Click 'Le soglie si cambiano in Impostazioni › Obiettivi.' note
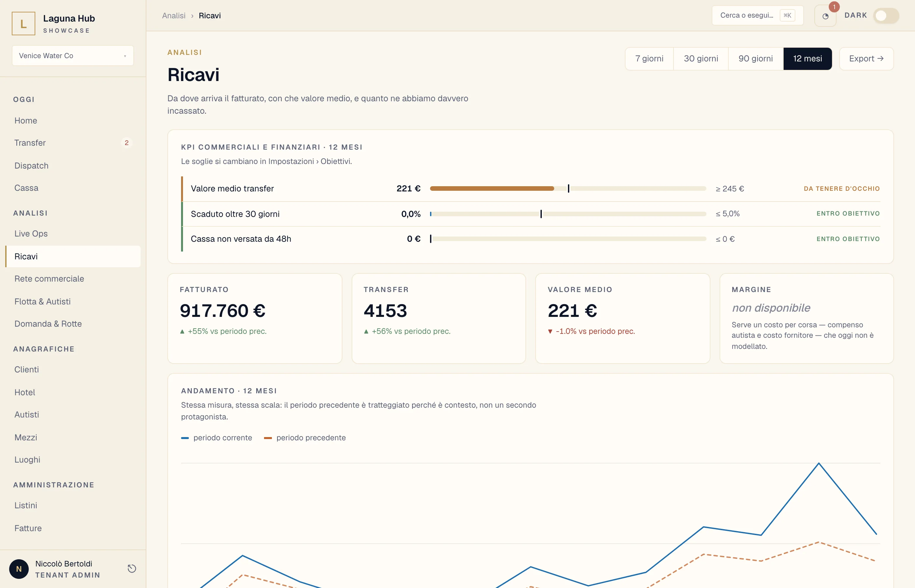 pyautogui.click(x=267, y=161)
